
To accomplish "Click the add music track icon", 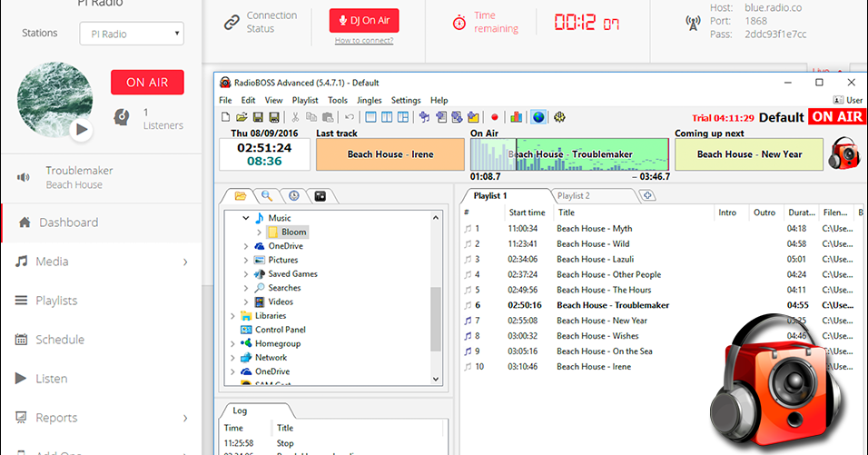I will 425,117.
